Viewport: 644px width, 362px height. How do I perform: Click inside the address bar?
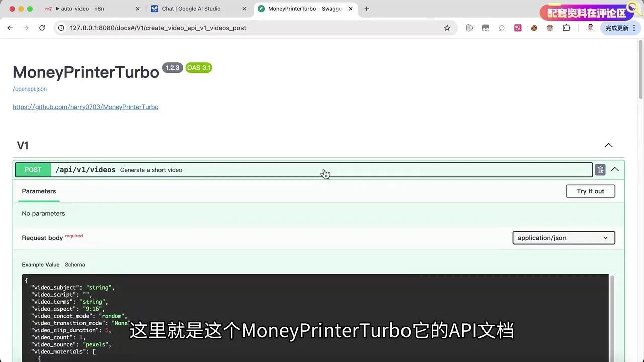point(201,28)
